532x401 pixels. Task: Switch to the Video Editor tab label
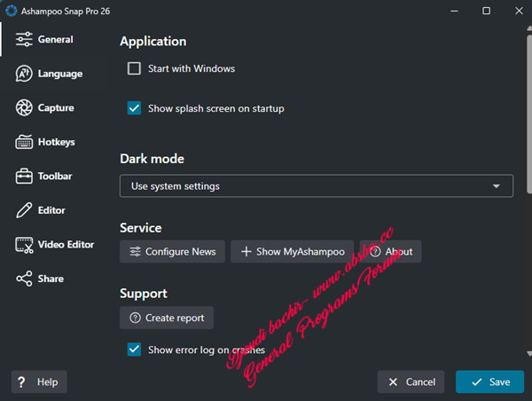point(66,245)
